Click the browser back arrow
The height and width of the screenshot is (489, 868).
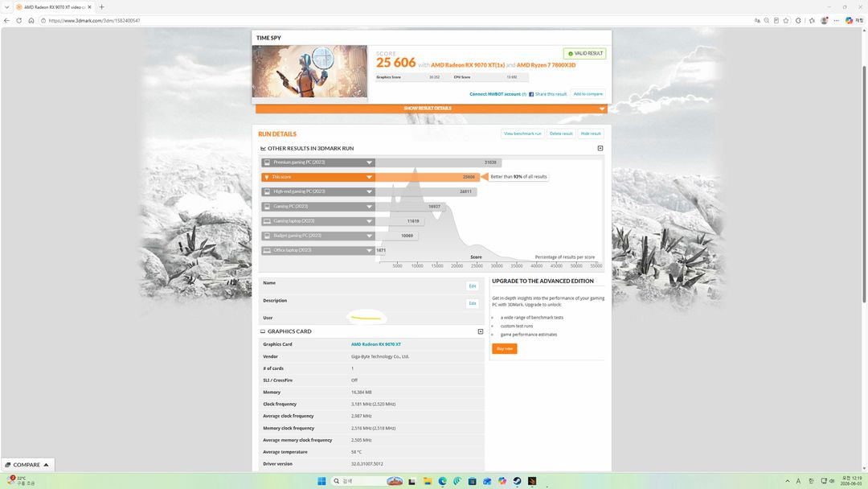[6, 20]
